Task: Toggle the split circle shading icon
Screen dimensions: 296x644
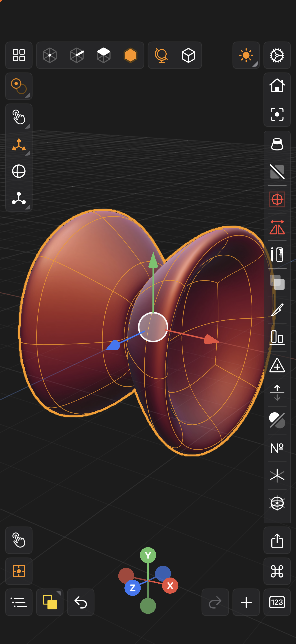Action: (277, 420)
